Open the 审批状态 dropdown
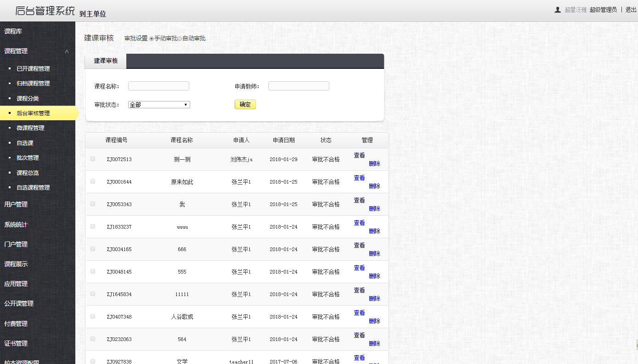The height and width of the screenshot is (364, 638). pyautogui.click(x=159, y=105)
